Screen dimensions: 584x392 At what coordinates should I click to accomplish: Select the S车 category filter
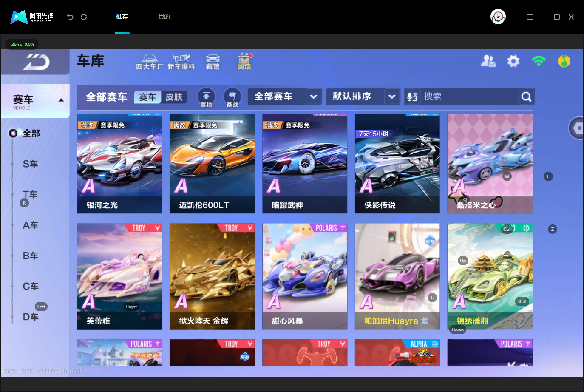[x=31, y=164]
